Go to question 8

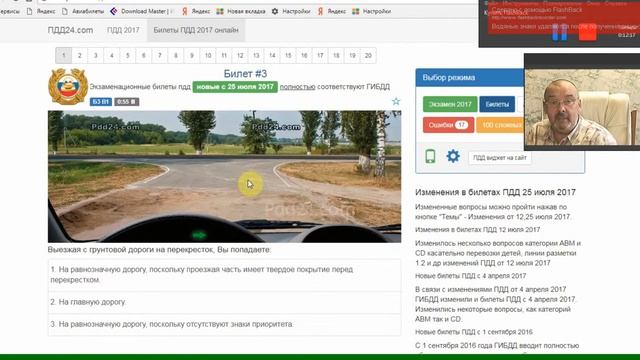pyautogui.click(x=176, y=56)
